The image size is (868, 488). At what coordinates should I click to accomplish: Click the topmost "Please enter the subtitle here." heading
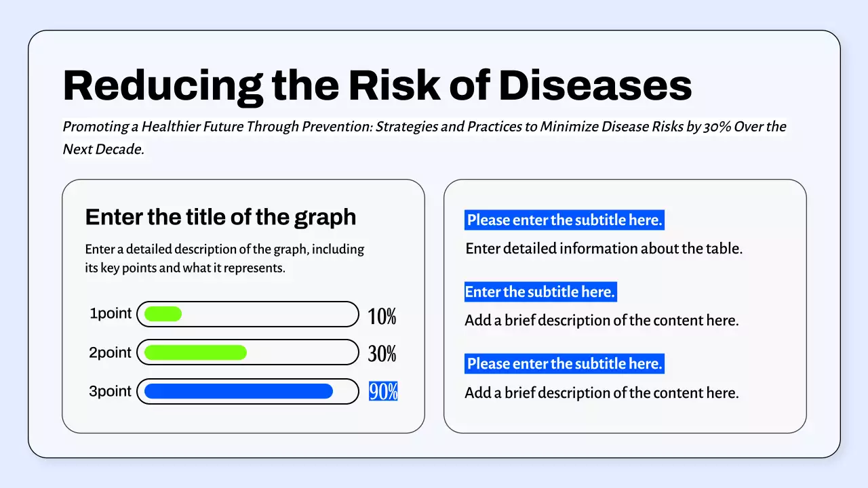pos(564,220)
